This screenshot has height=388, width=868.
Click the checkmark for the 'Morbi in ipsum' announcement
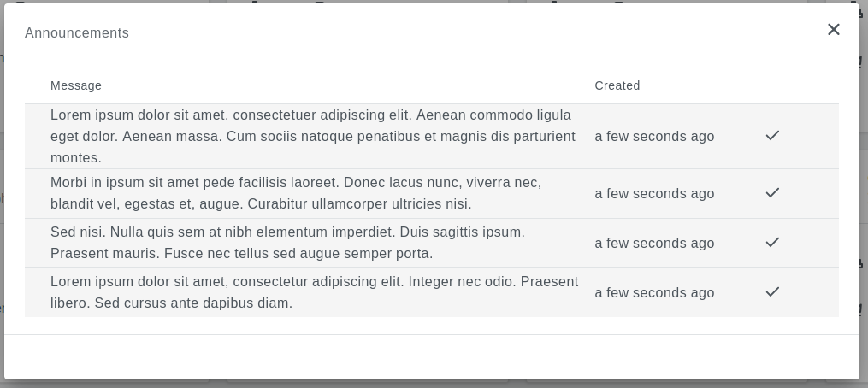(x=772, y=193)
